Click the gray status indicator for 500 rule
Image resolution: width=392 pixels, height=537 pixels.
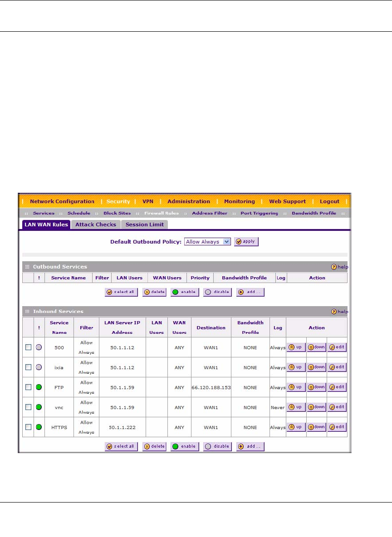point(39,347)
